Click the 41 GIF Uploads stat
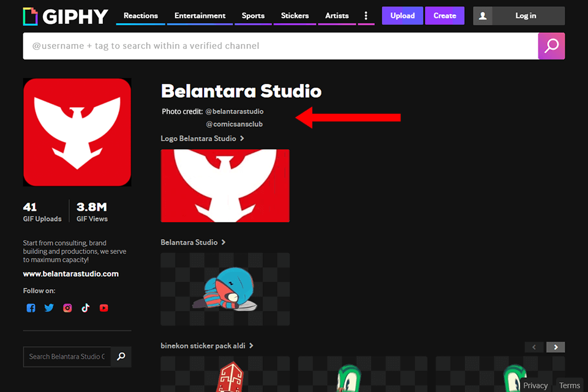The image size is (588, 392). [42, 213]
